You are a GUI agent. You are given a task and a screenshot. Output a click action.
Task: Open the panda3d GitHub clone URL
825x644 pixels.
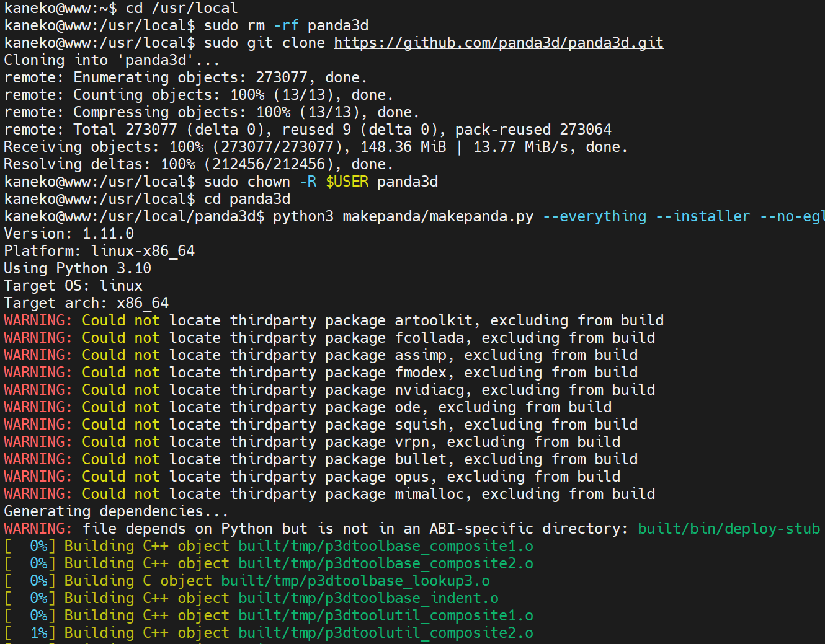pyautogui.click(x=499, y=43)
